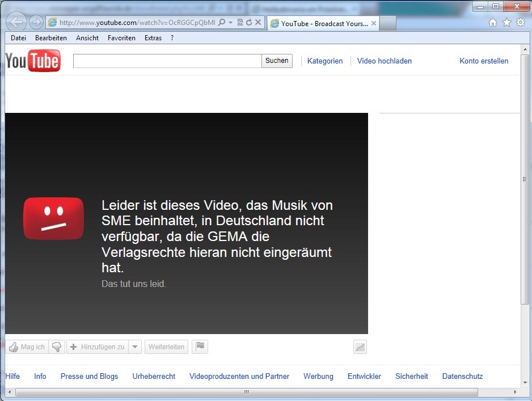Open the Datenschutz footer link
Screen dimensions: 532x401
pos(462,376)
